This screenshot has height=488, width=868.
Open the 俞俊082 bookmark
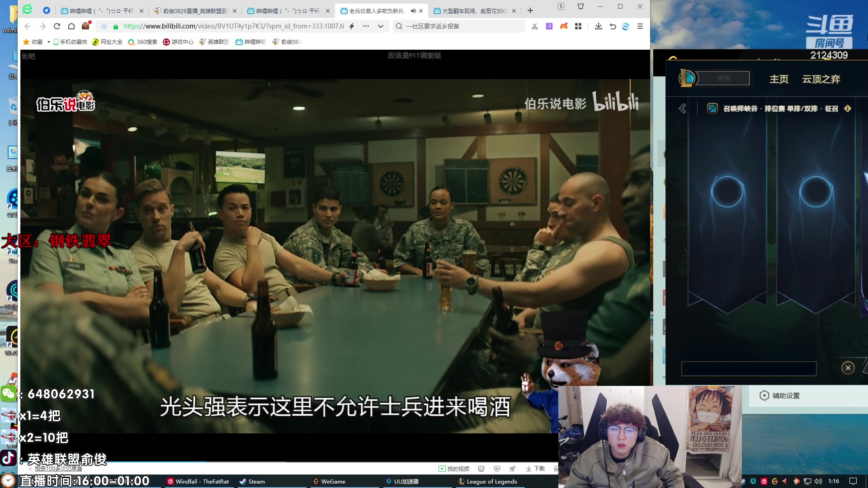pyautogui.click(x=287, y=42)
